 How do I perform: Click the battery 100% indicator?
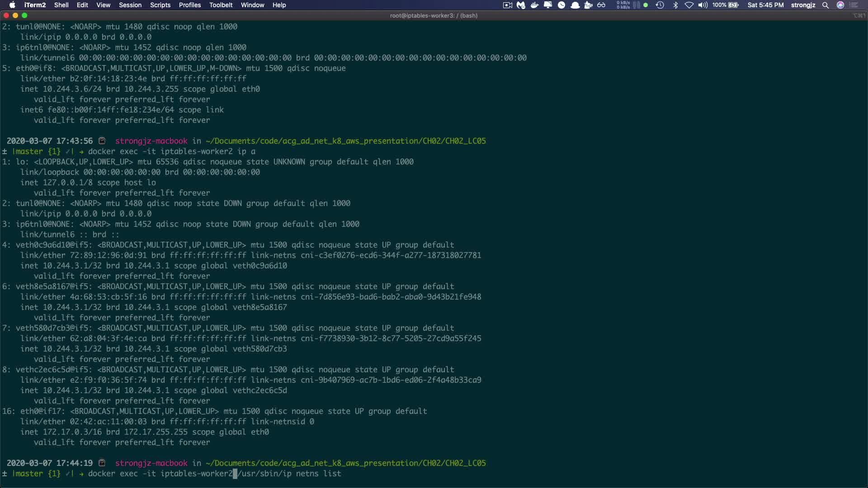tap(726, 5)
